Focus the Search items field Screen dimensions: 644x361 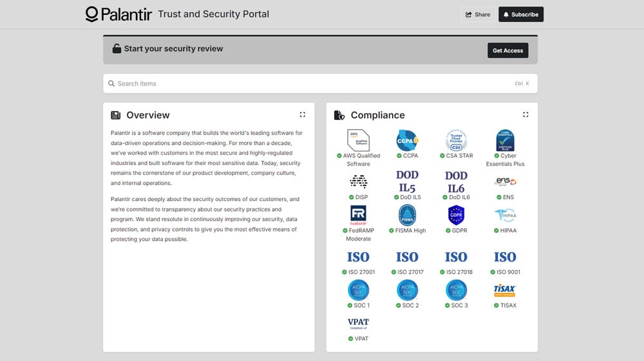point(320,83)
